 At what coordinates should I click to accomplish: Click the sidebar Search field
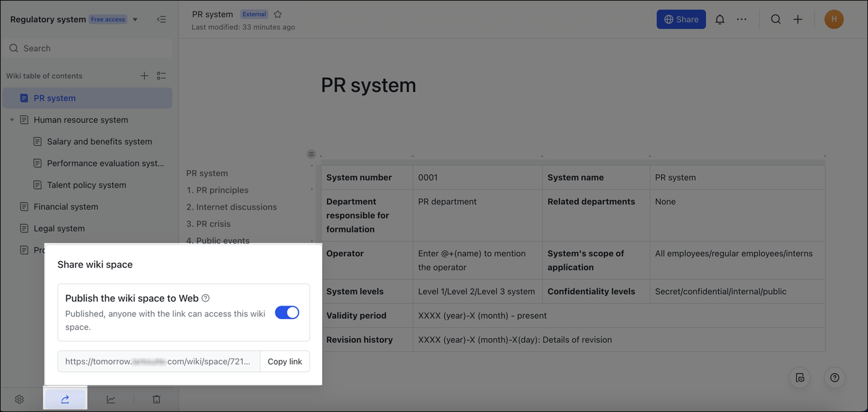87,48
